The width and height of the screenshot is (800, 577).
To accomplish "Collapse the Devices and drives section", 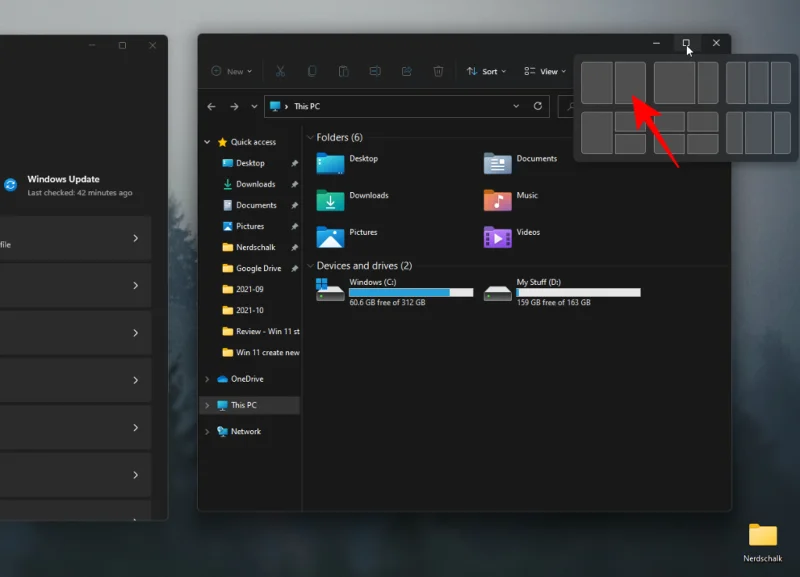I will [x=311, y=266].
